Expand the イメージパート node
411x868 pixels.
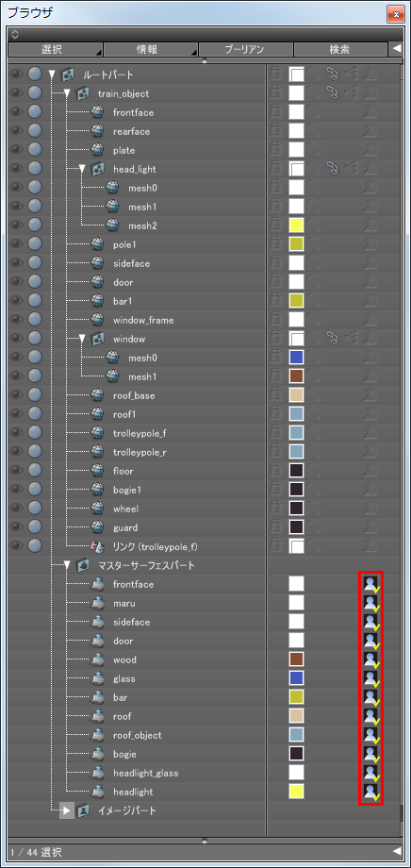pos(66,811)
